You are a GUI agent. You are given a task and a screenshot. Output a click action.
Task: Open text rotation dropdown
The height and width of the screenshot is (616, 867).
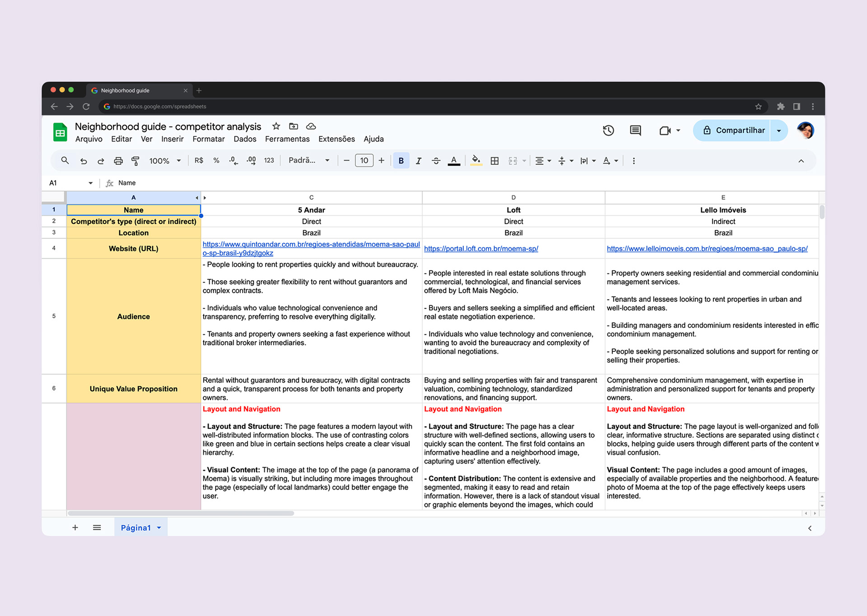pos(611,161)
